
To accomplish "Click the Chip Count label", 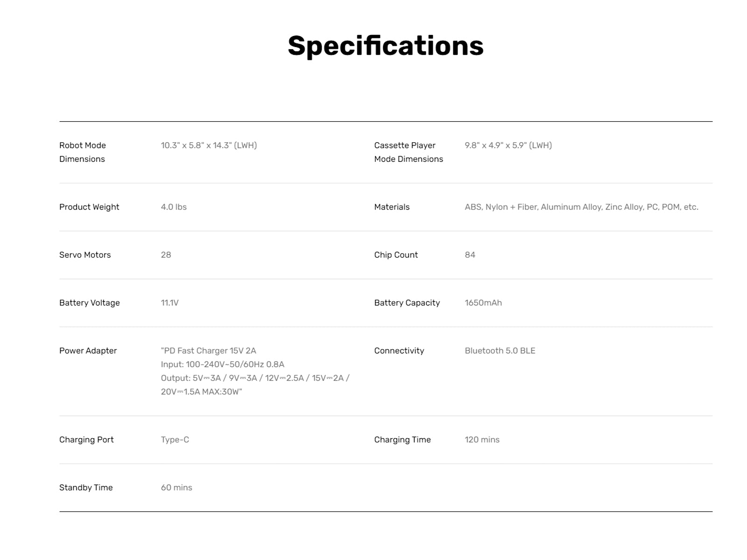I will click(x=396, y=255).
